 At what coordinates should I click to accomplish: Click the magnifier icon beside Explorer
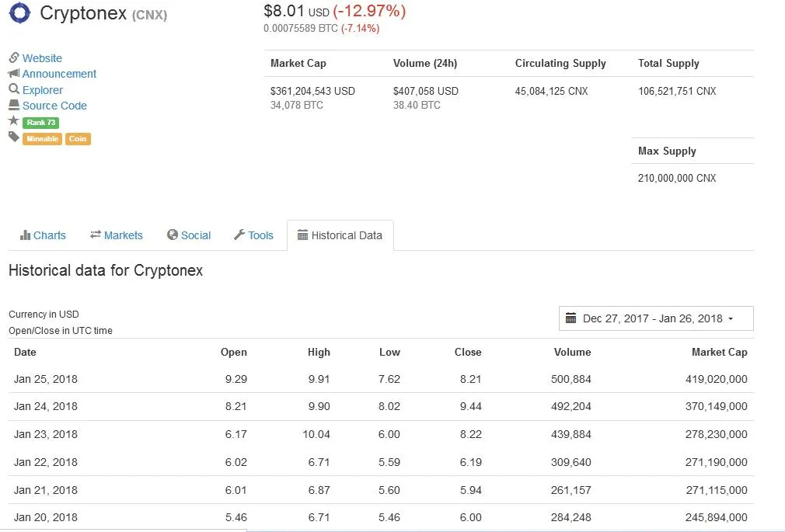(x=14, y=89)
